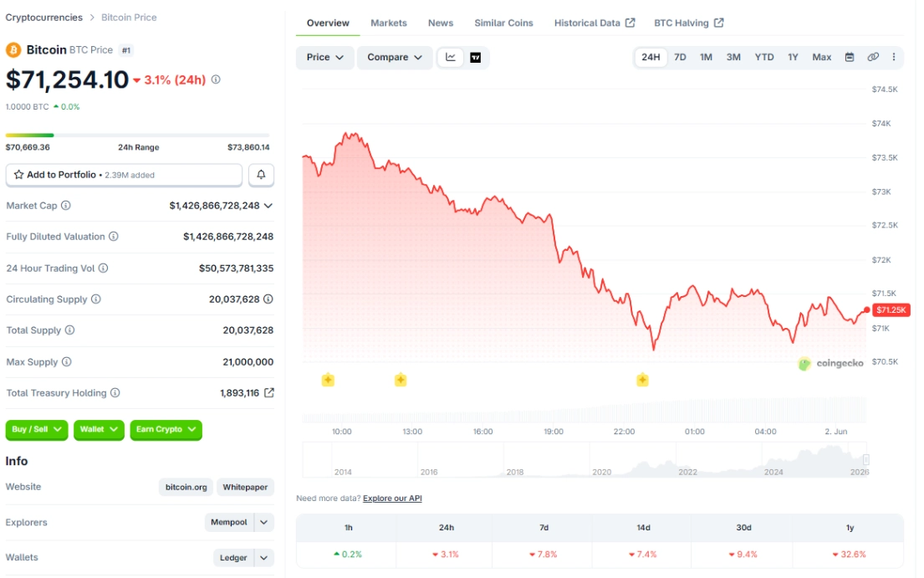The width and height of the screenshot is (924, 578).
Task: Open the Earn Crypto dropdown
Action: (x=166, y=429)
